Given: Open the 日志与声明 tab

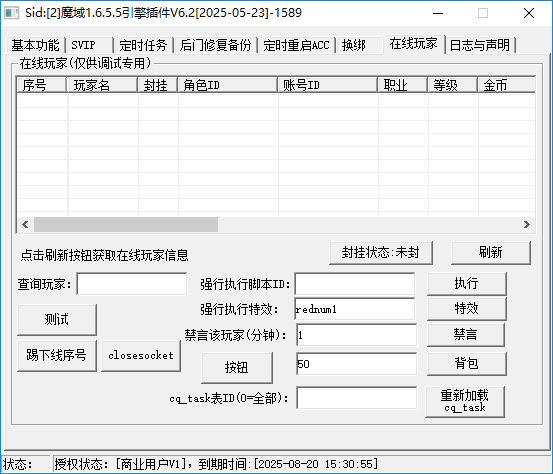Looking at the screenshot, I should click(480, 45).
